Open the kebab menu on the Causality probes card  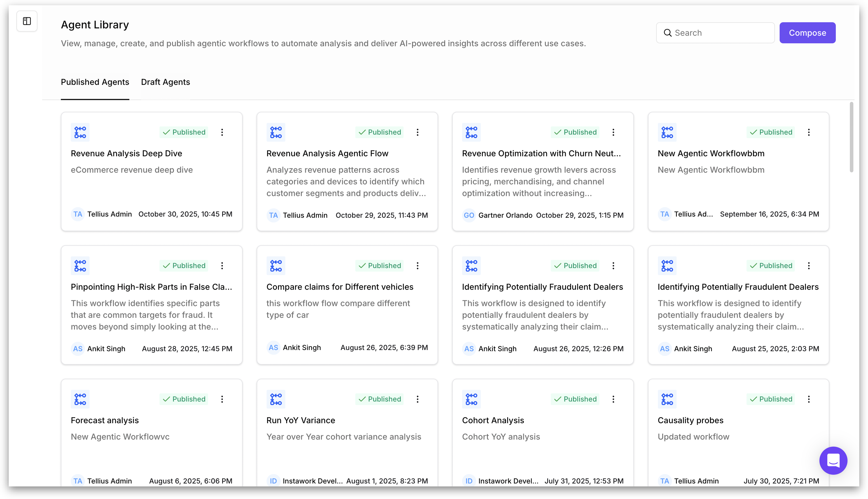pyautogui.click(x=809, y=399)
